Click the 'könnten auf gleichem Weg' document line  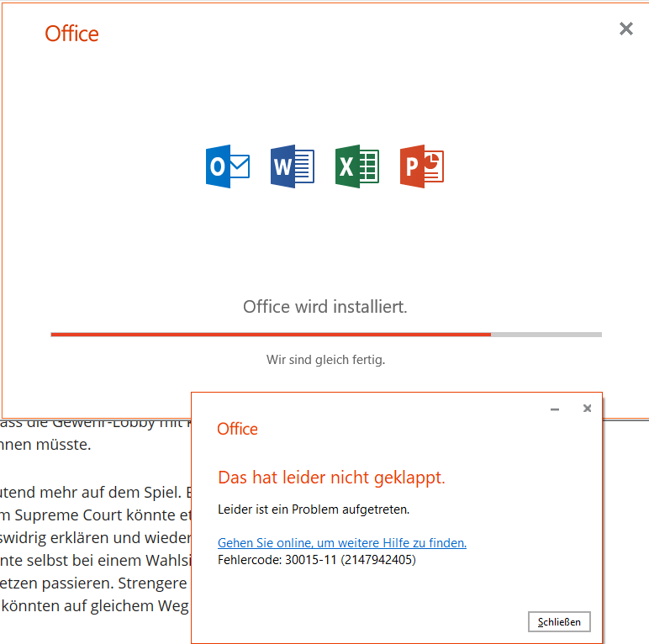click(92, 604)
